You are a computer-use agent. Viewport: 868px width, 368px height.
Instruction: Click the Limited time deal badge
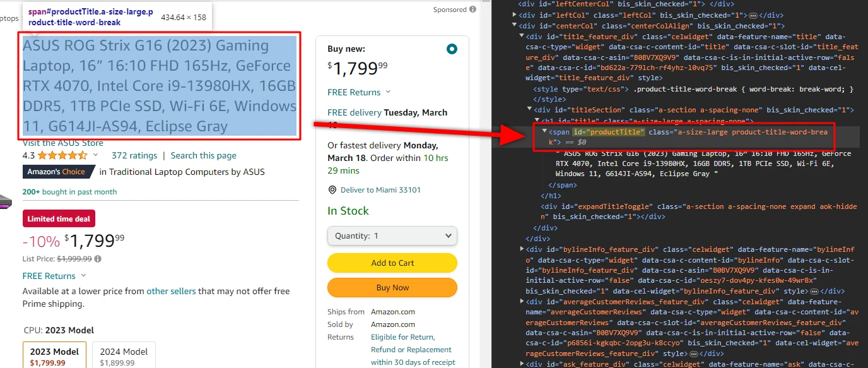point(59,218)
